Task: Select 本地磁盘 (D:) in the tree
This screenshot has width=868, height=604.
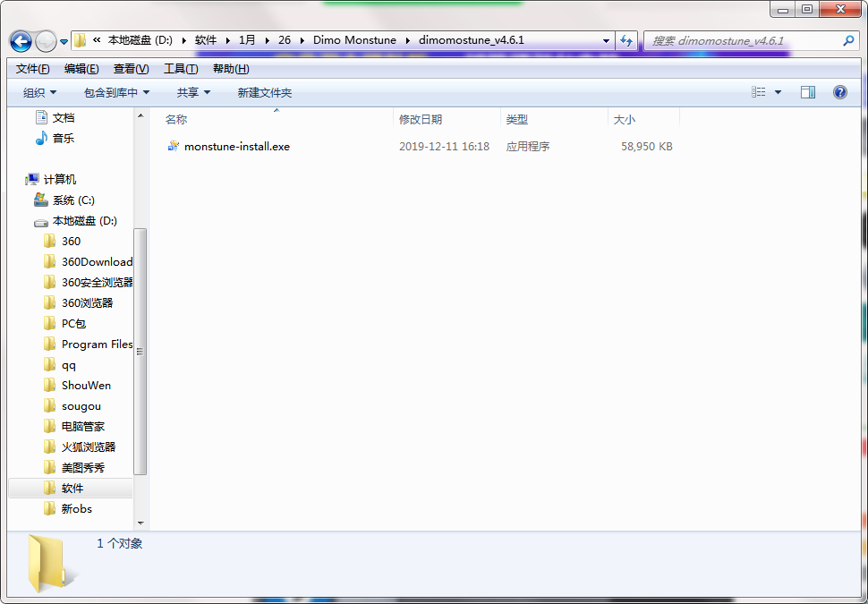Action: [x=85, y=220]
